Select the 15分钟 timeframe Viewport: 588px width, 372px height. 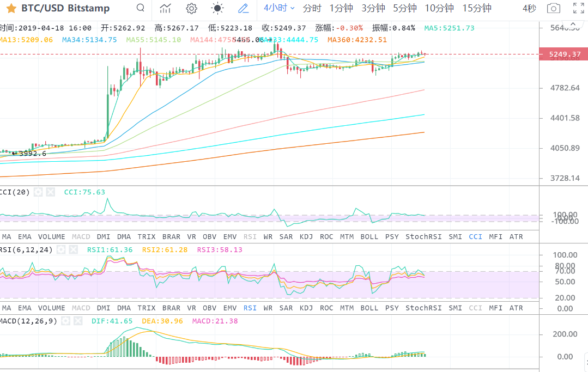tap(477, 8)
